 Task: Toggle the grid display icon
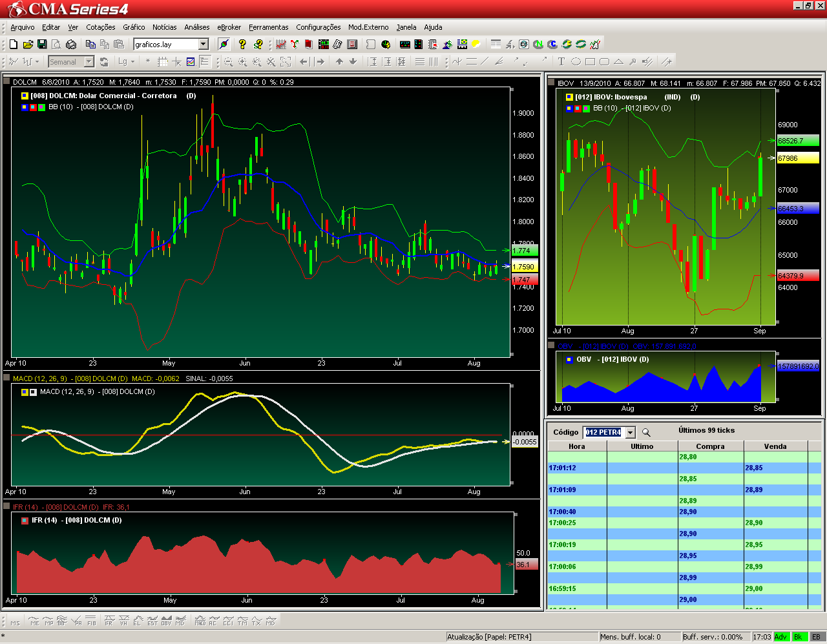click(x=162, y=62)
